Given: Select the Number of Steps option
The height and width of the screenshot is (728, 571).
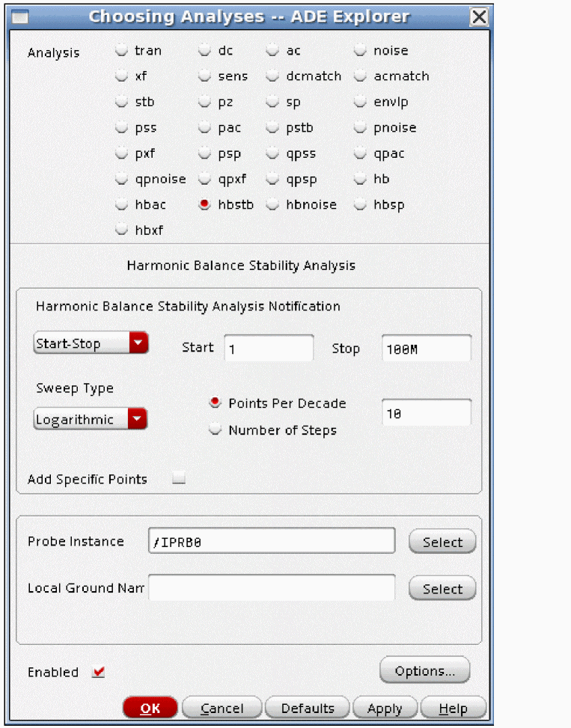Looking at the screenshot, I should [216, 430].
